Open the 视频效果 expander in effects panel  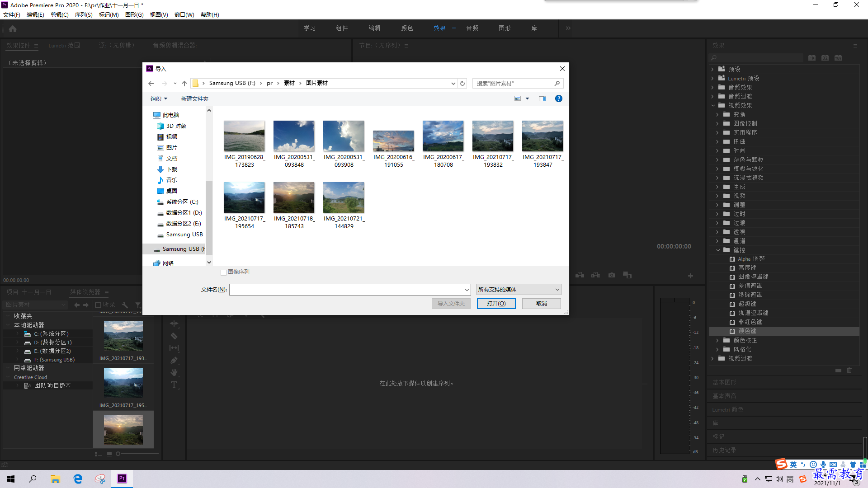tap(713, 105)
